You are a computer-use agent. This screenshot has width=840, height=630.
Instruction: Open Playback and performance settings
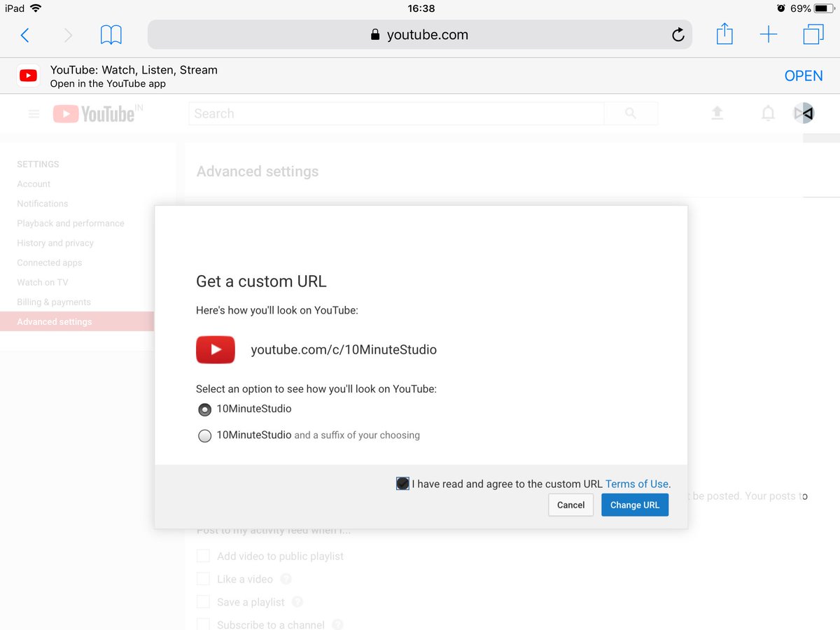pos(71,223)
